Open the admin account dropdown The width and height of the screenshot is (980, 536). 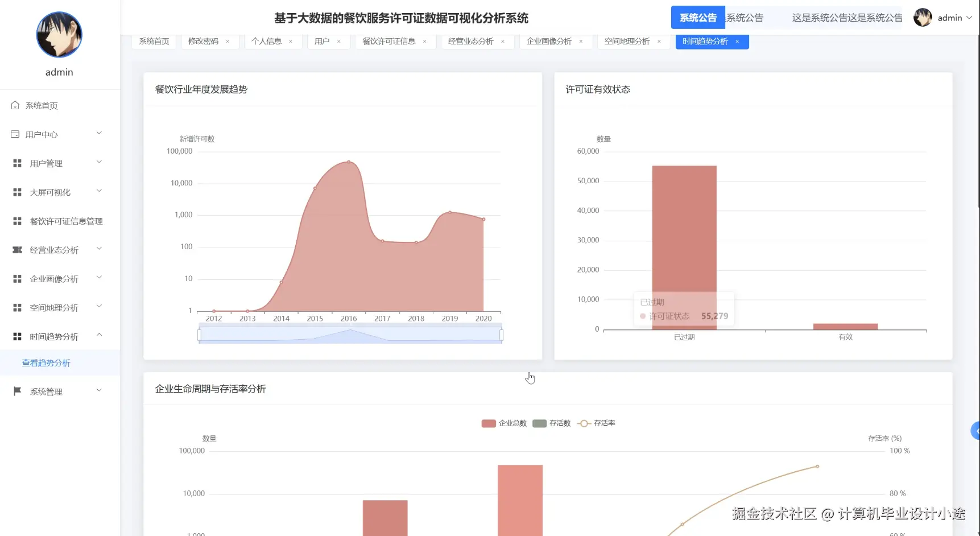point(949,17)
